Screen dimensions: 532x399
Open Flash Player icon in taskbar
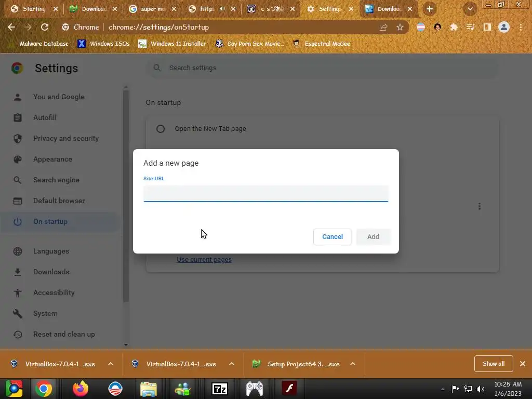pyautogui.click(x=289, y=389)
